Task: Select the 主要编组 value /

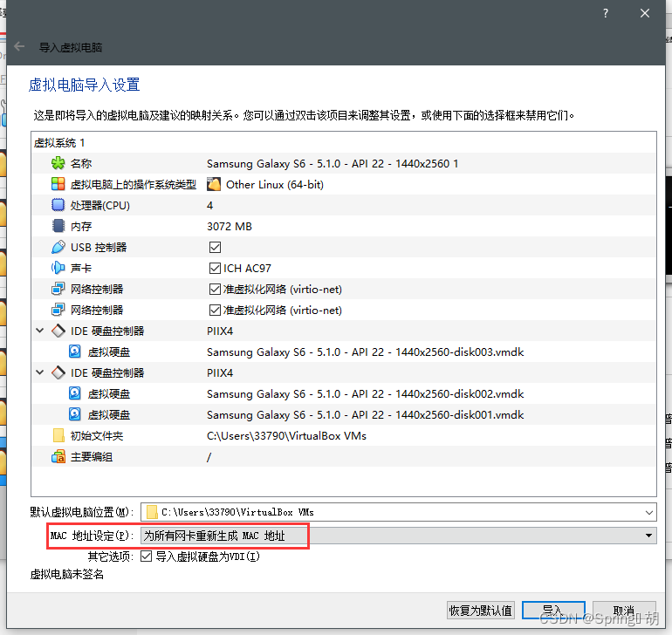Action: click(209, 457)
